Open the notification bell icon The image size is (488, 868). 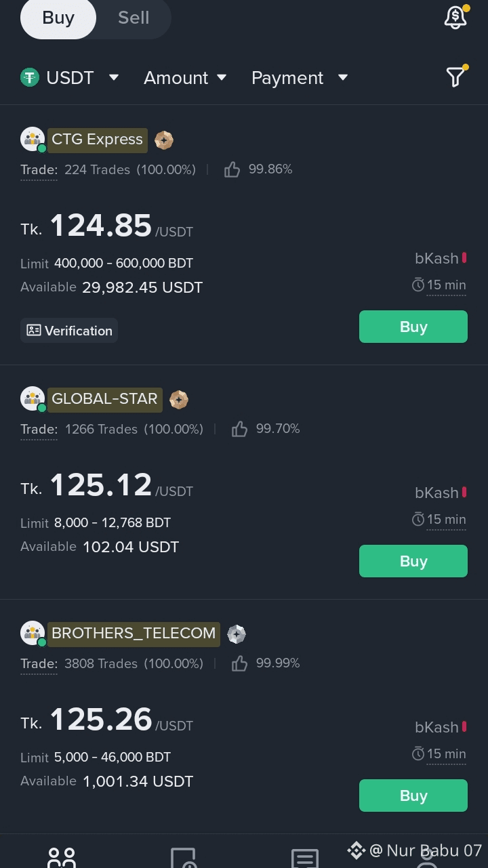tap(455, 18)
